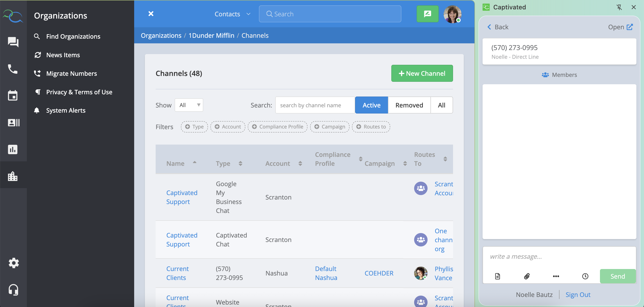Sort table by Campaign column

386,163
